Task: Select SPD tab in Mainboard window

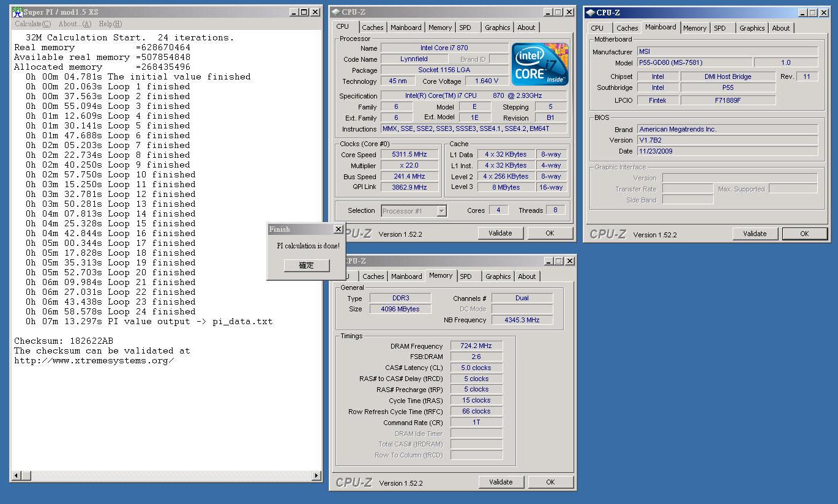Action: 720,28
